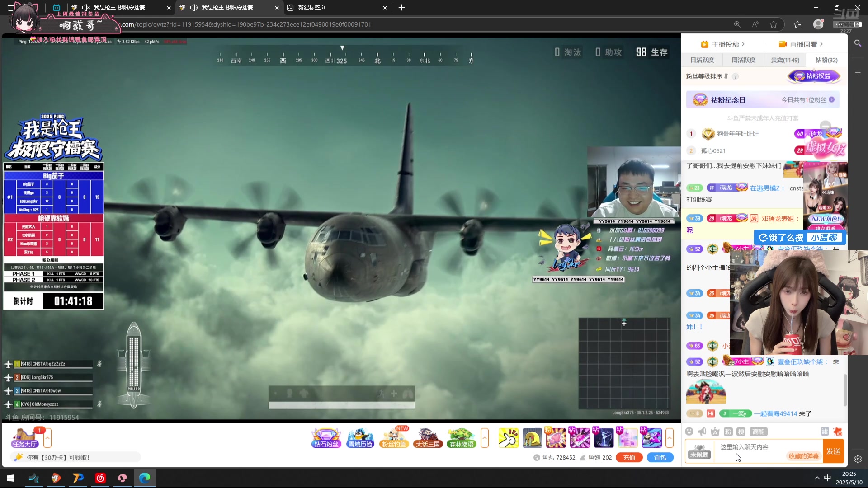Toggle the 高能 high-energy chat mode

[x=758, y=432]
